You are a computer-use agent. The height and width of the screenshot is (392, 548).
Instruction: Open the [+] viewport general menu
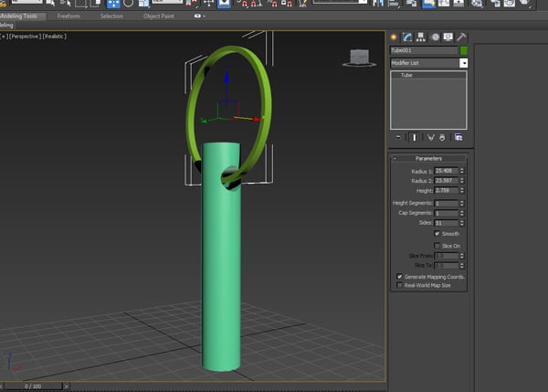(5, 37)
